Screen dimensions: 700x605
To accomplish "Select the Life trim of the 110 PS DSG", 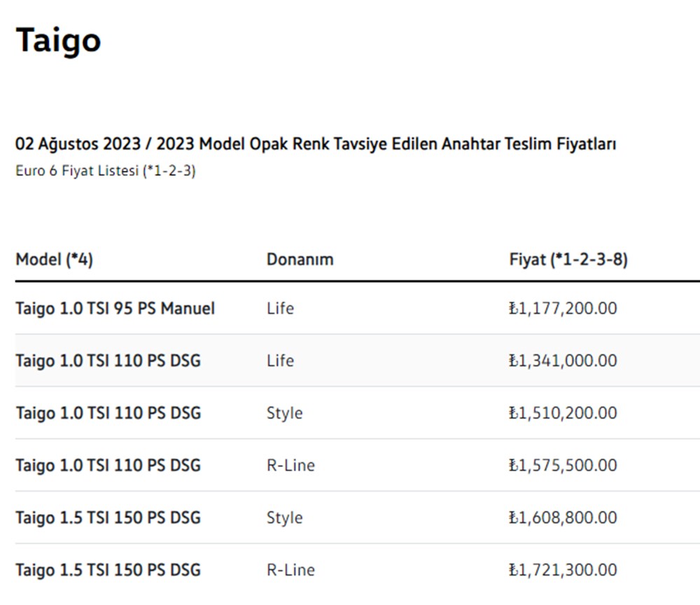I will [x=280, y=361].
